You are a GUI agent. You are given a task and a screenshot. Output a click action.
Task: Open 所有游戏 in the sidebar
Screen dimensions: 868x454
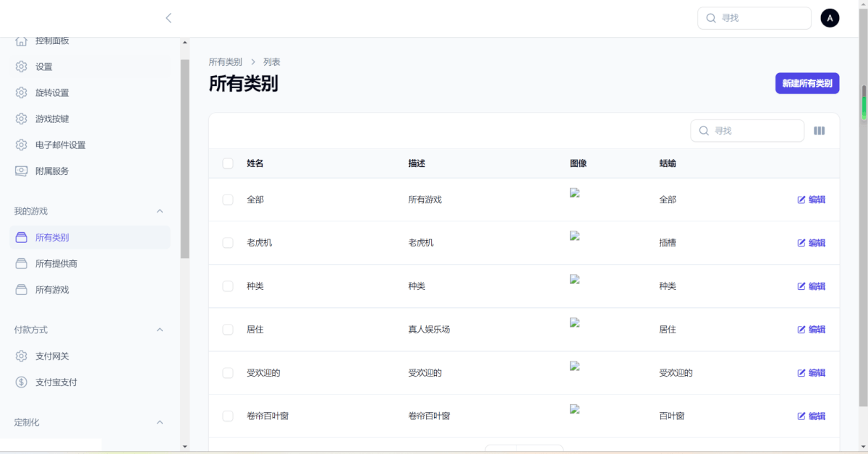52,289
